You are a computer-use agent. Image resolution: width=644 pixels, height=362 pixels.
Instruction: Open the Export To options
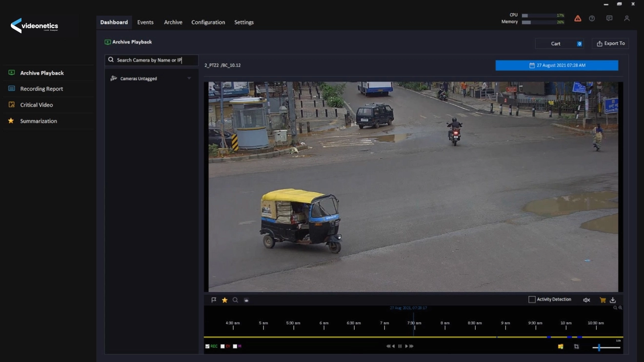[x=610, y=43]
